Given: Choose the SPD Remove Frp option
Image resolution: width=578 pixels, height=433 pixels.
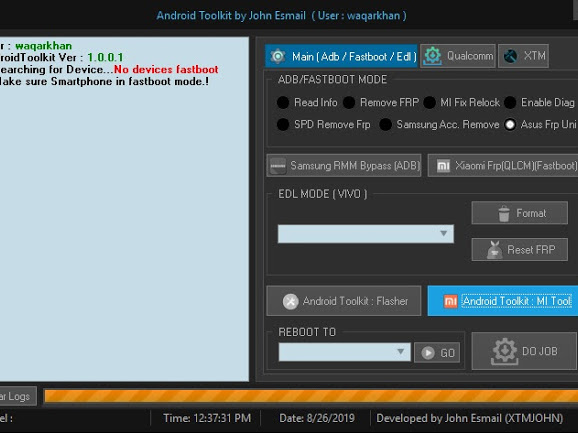Looking at the screenshot, I should coord(323,125).
